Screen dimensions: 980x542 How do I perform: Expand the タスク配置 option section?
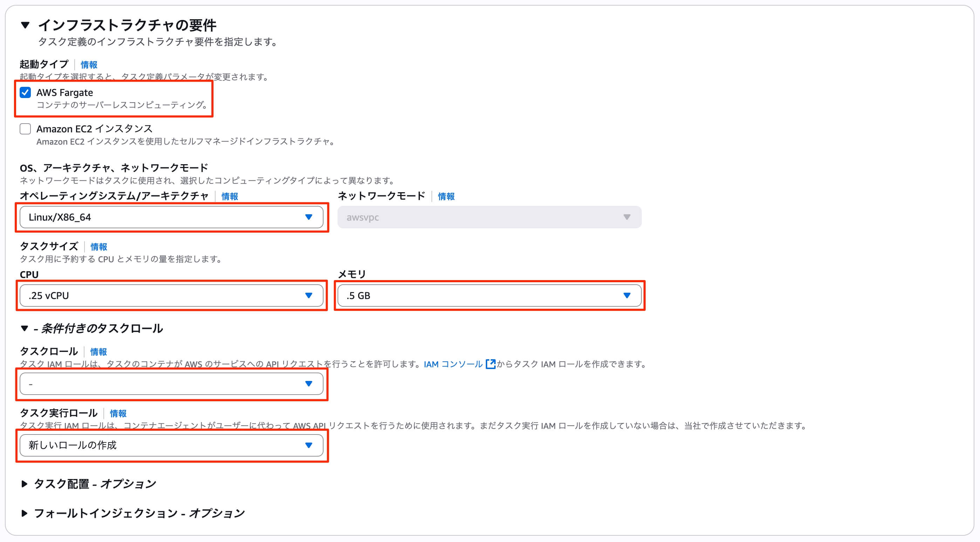(24, 484)
